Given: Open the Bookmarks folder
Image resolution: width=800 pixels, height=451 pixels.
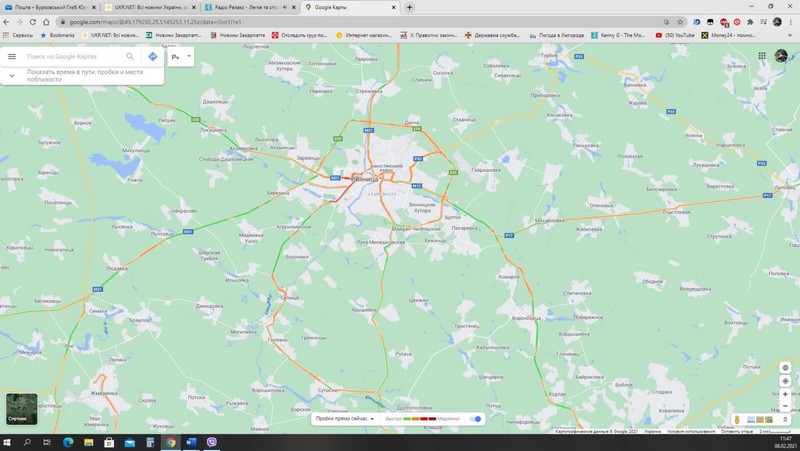Looking at the screenshot, I should (57, 35).
